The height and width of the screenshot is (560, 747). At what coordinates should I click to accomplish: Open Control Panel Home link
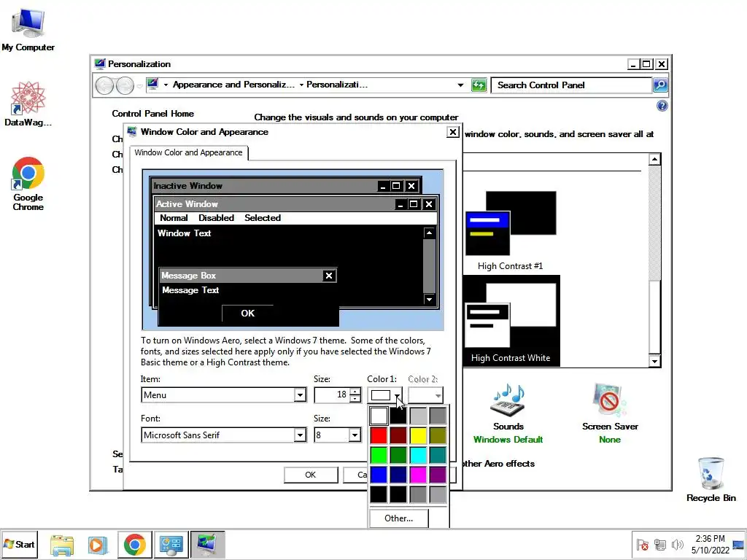click(x=153, y=113)
